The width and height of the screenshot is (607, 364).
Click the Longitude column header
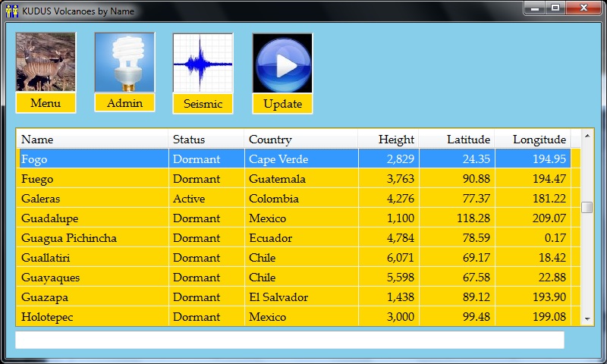(x=533, y=140)
